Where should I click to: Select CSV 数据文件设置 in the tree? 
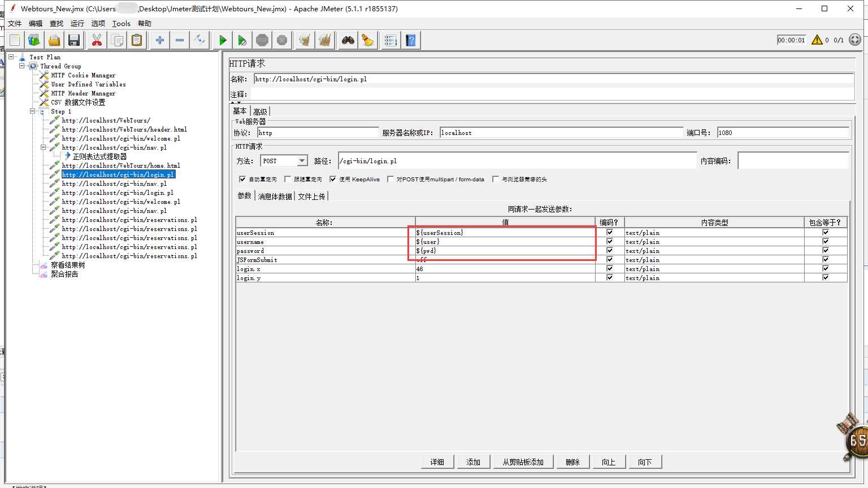pos(78,102)
